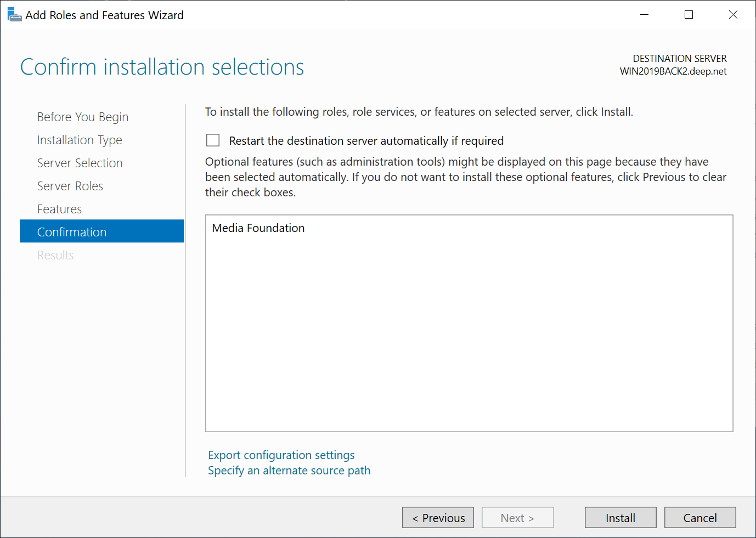Jump to the Features page
Viewport: 756px width, 538px height.
coord(59,209)
